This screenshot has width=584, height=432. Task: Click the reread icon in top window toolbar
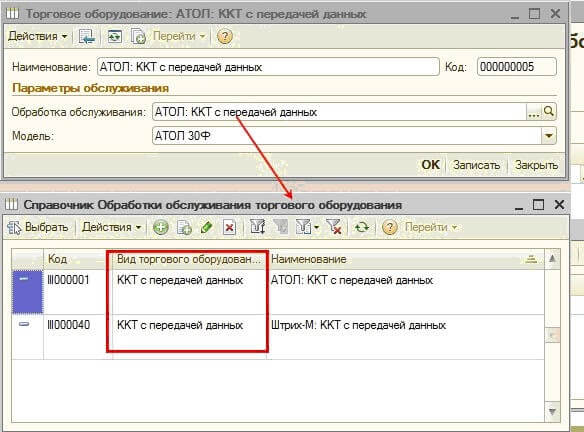[115, 36]
